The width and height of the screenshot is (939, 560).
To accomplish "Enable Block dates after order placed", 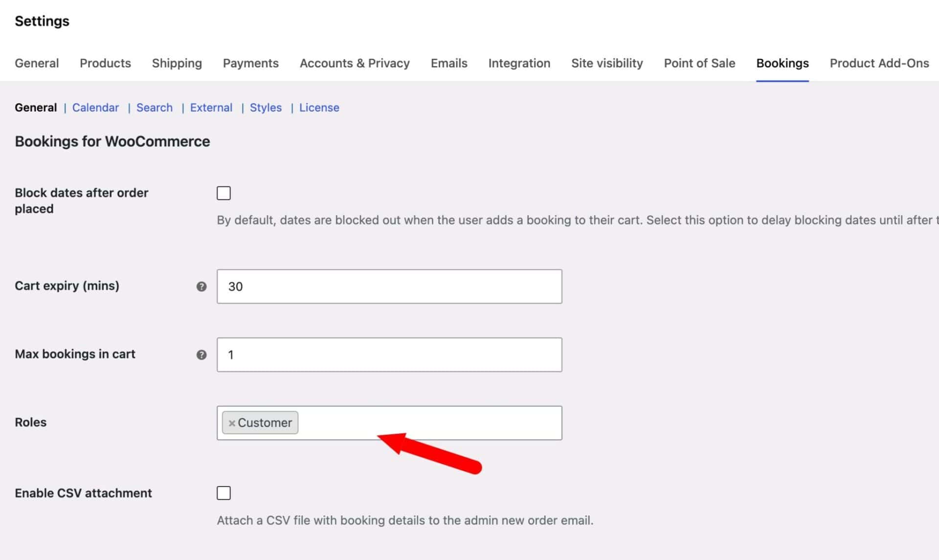I will 224,193.
